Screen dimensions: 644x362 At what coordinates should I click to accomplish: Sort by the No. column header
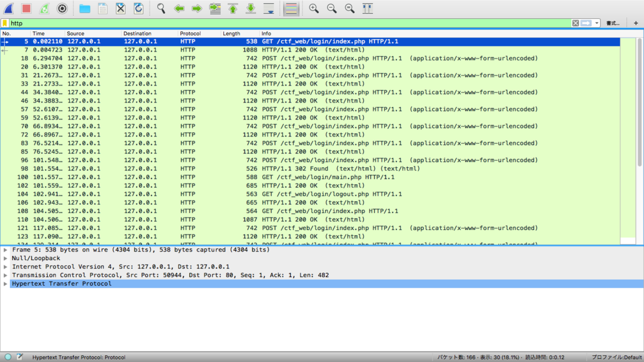(x=15, y=34)
